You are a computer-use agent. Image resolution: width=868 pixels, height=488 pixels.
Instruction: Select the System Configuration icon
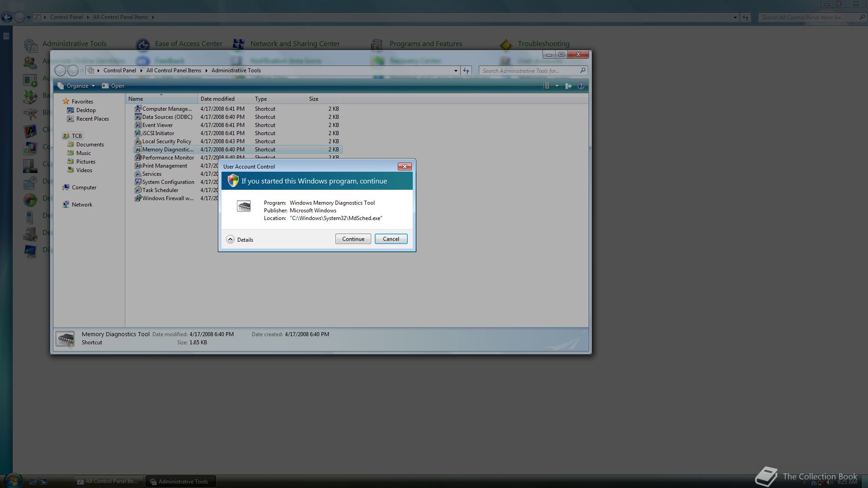point(138,182)
